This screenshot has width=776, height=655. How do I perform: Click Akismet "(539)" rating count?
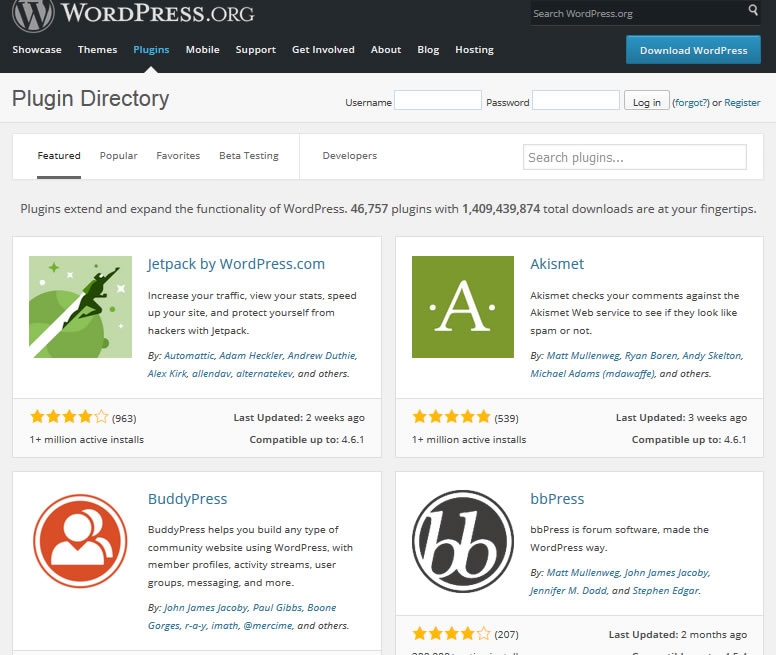[506, 419]
